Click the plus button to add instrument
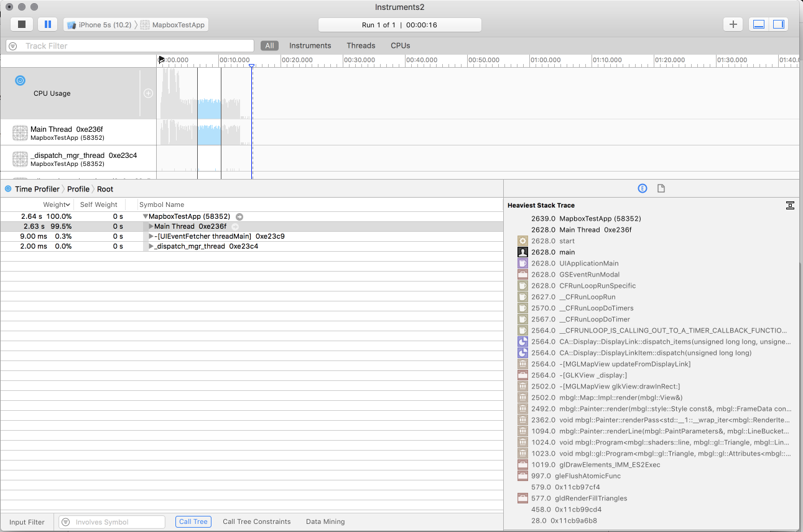 click(x=733, y=24)
